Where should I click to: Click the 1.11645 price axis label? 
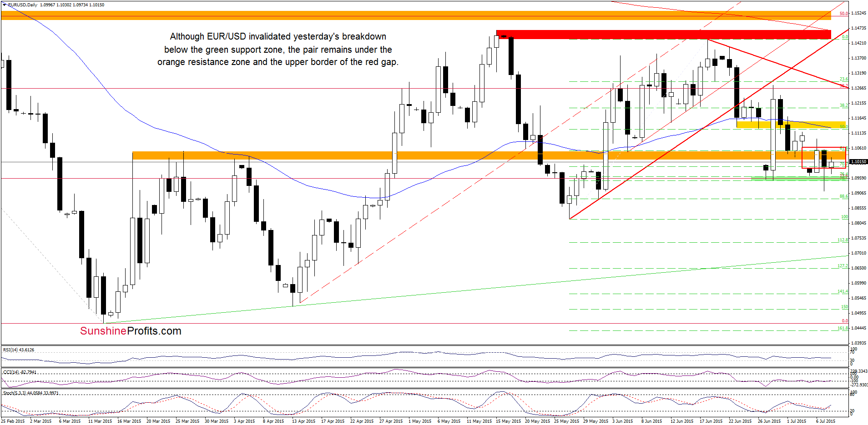[x=858, y=118]
